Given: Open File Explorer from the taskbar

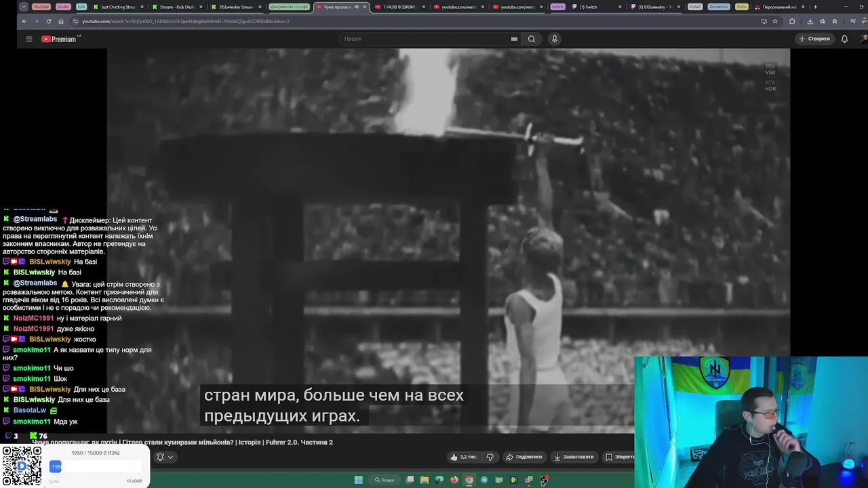Looking at the screenshot, I should (x=425, y=480).
